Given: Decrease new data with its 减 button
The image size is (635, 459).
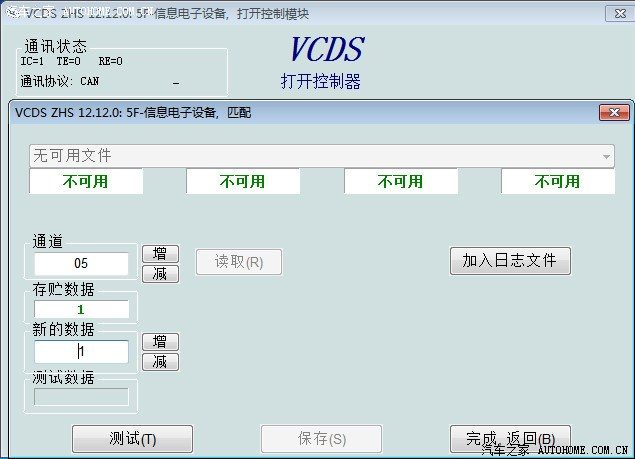Looking at the screenshot, I should pos(160,362).
